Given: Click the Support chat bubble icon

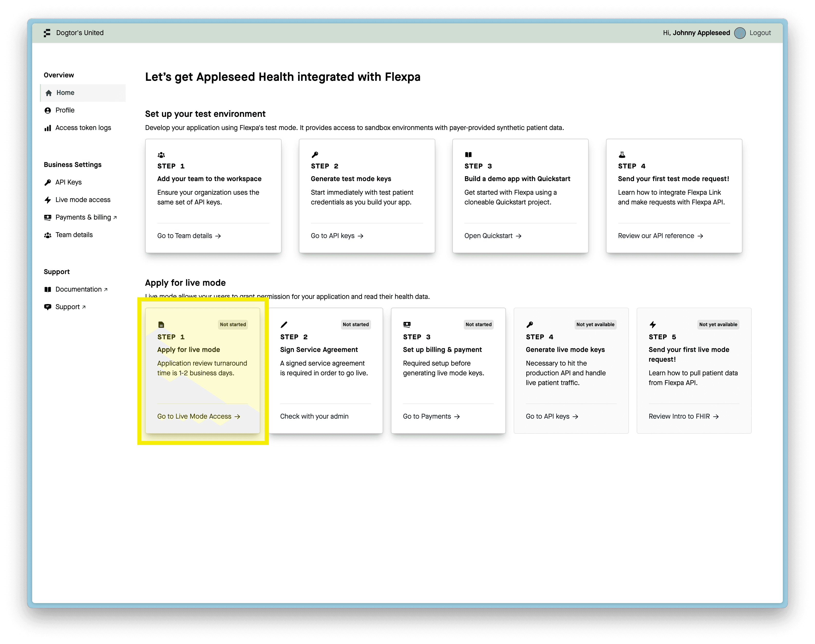Looking at the screenshot, I should [x=47, y=307].
